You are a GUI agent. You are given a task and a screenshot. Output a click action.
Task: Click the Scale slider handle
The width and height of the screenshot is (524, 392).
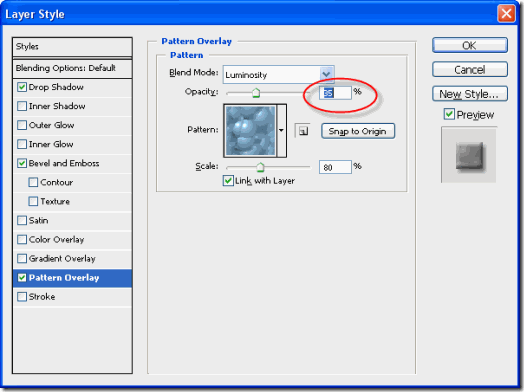click(260, 167)
